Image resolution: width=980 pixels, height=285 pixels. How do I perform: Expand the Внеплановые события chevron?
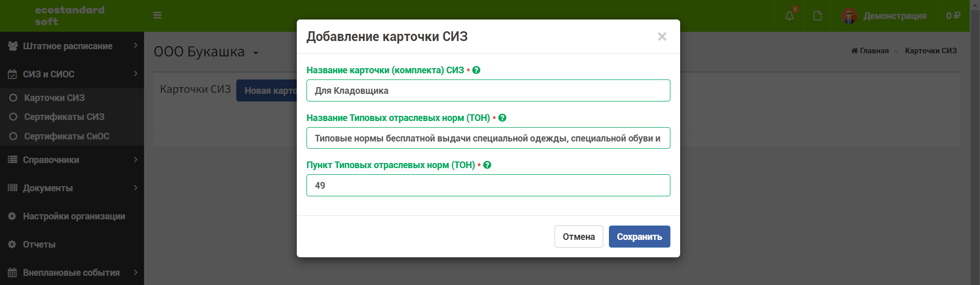pyautogui.click(x=135, y=272)
